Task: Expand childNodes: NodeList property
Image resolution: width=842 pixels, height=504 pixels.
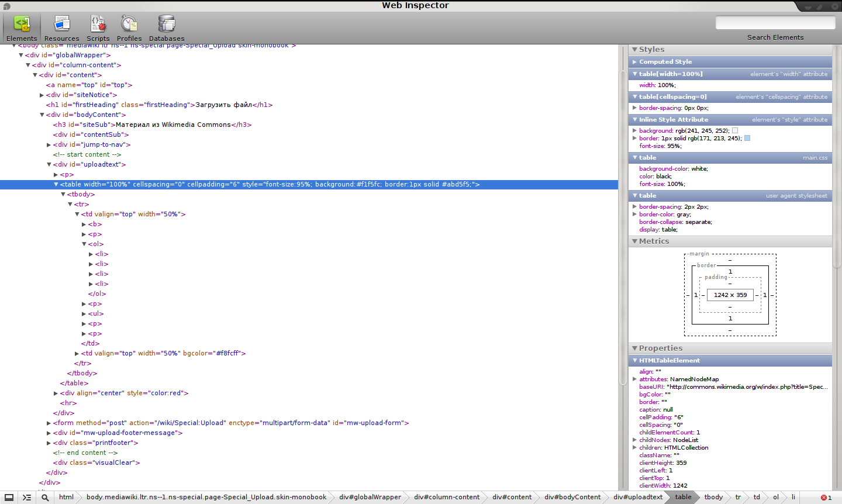Action: coord(634,440)
